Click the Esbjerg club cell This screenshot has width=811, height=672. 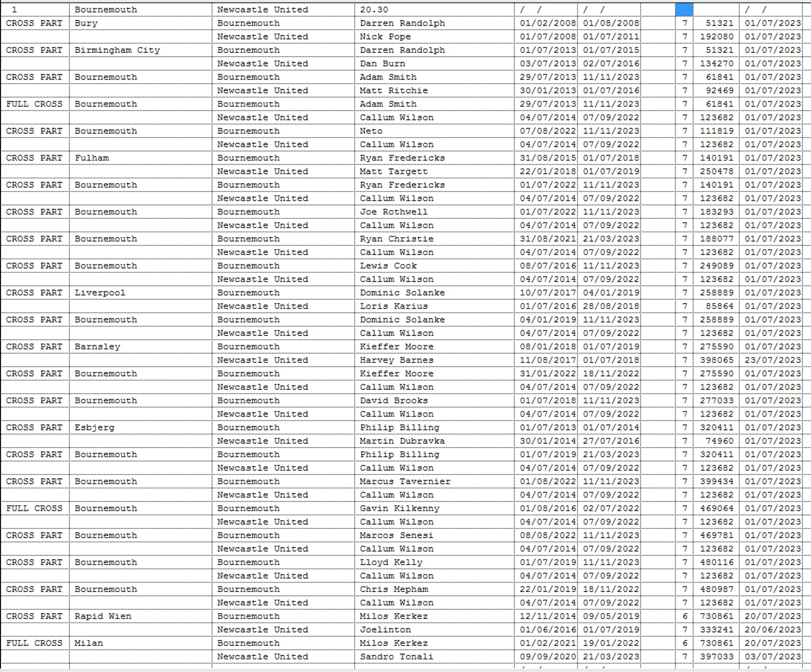click(141, 428)
